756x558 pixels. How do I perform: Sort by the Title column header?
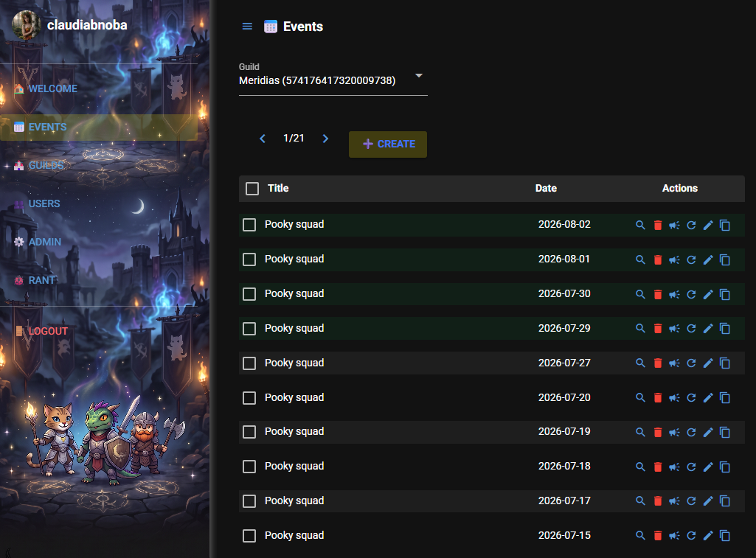click(278, 189)
